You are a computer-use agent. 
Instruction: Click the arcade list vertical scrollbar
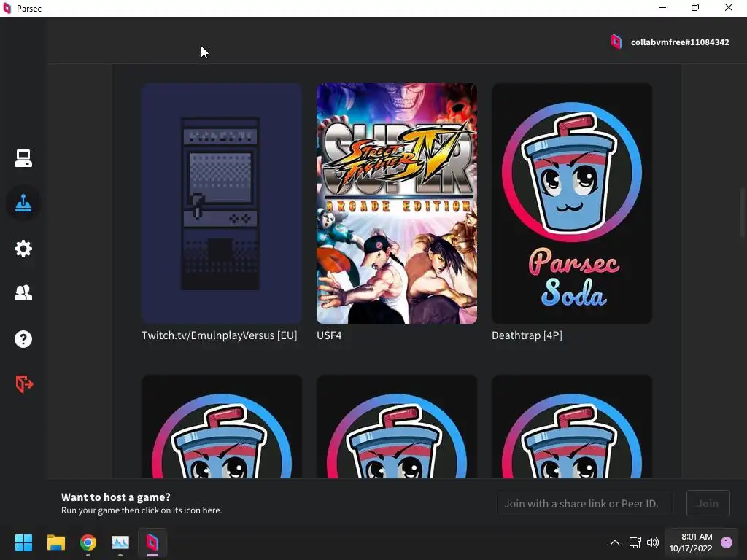point(742,212)
